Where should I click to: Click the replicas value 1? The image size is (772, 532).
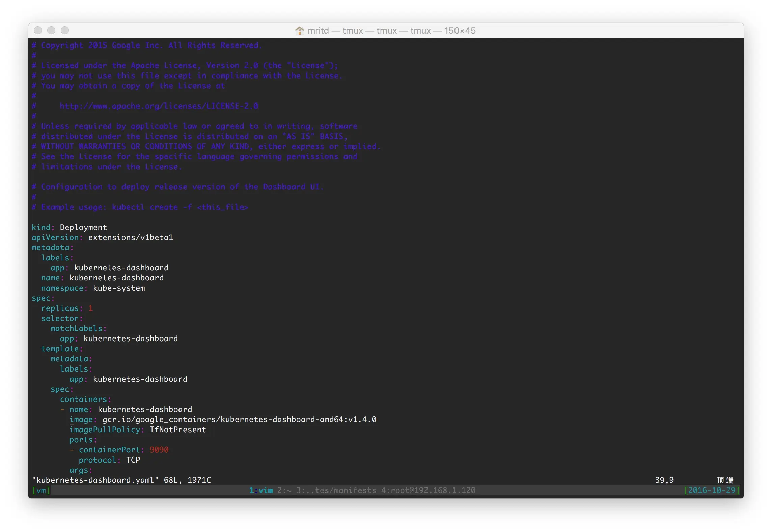click(x=90, y=308)
